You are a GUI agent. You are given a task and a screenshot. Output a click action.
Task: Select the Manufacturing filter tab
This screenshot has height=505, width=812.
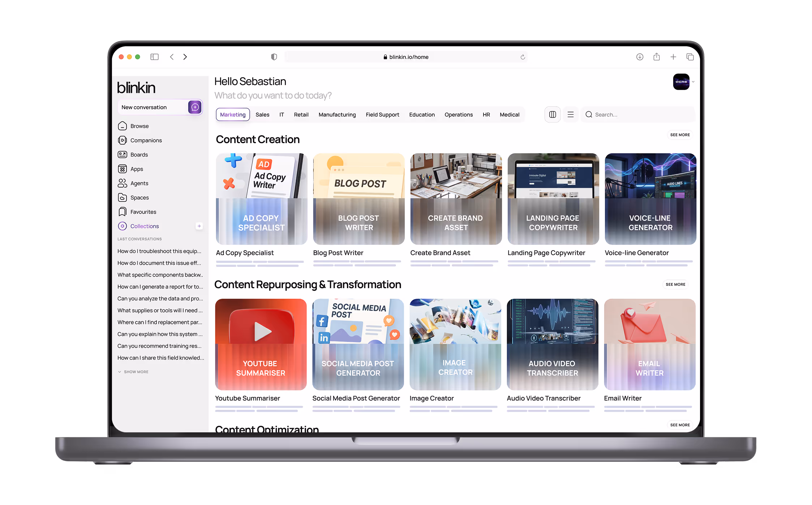pos(337,115)
